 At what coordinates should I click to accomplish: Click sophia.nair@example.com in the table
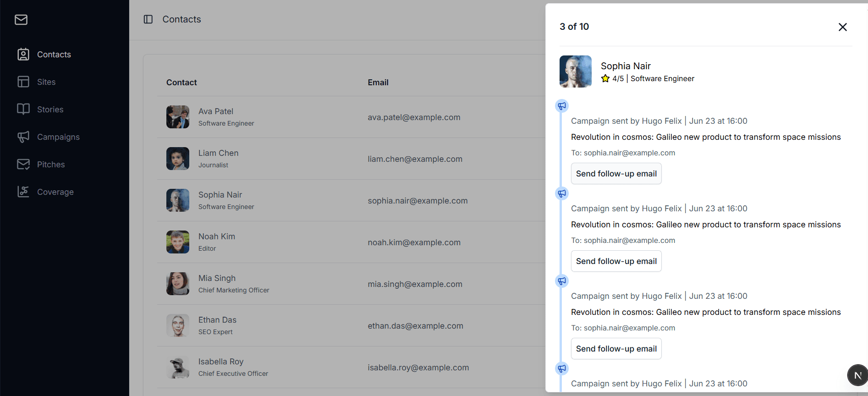click(x=418, y=201)
